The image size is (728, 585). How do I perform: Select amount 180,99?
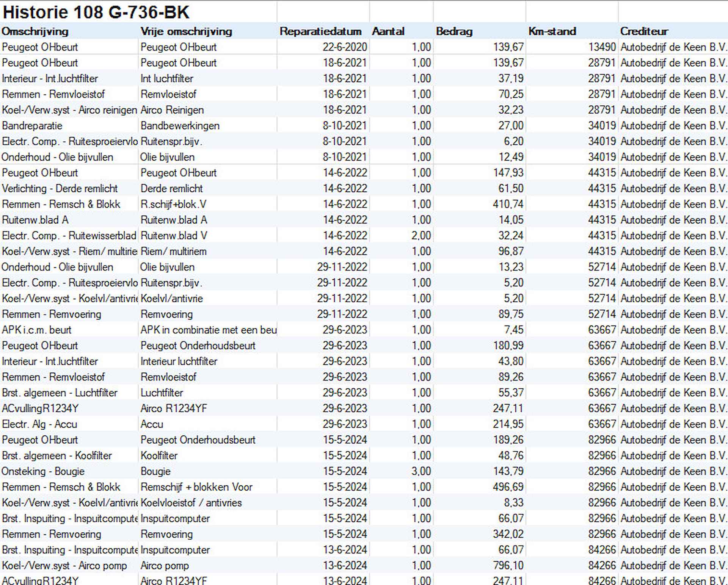click(508, 346)
